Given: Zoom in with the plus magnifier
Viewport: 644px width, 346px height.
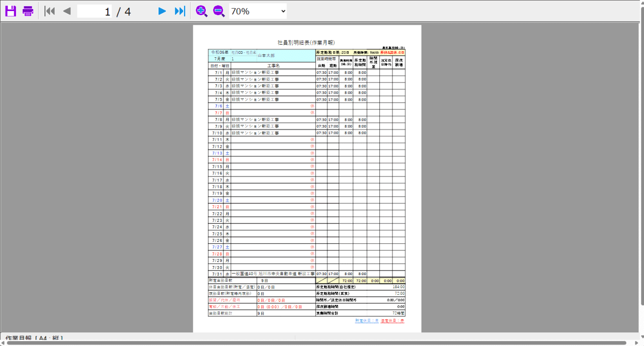Looking at the screenshot, I should coord(201,11).
